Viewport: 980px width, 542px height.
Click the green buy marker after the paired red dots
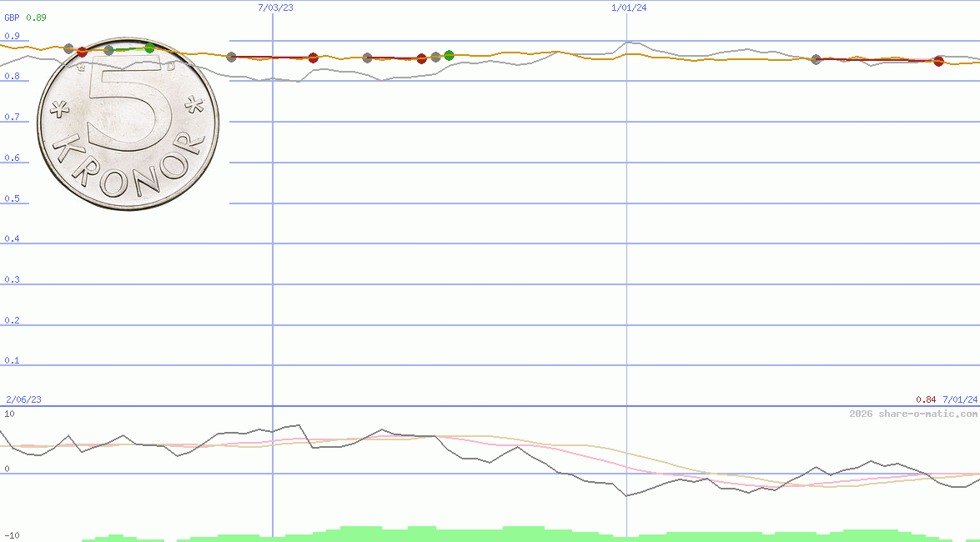pyautogui.click(x=449, y=55)
